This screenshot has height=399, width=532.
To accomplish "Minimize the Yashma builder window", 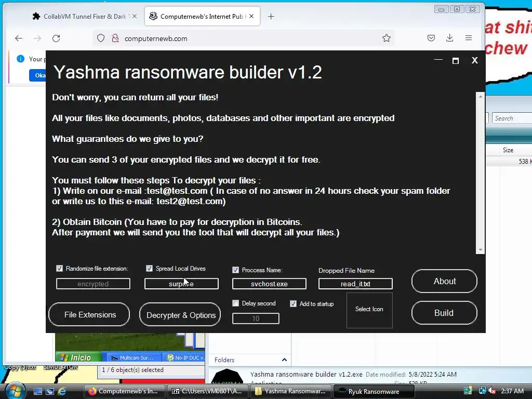I will point(438,60).
